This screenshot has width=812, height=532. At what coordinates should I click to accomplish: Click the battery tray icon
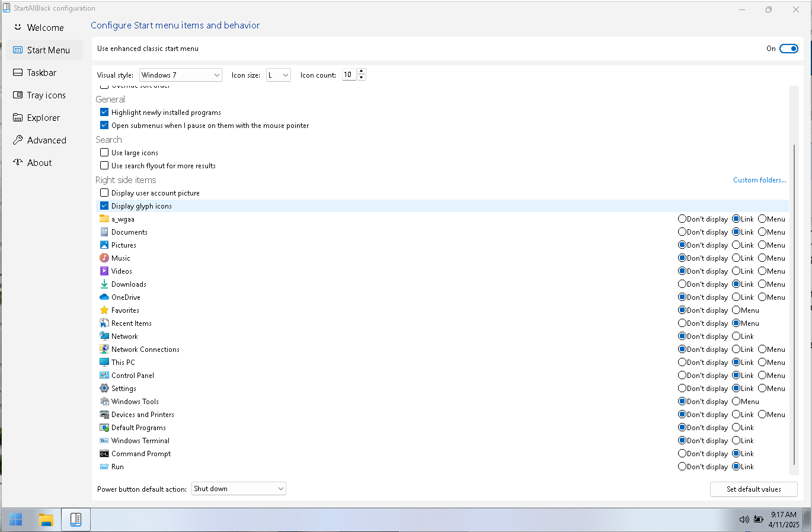point(759,520)
